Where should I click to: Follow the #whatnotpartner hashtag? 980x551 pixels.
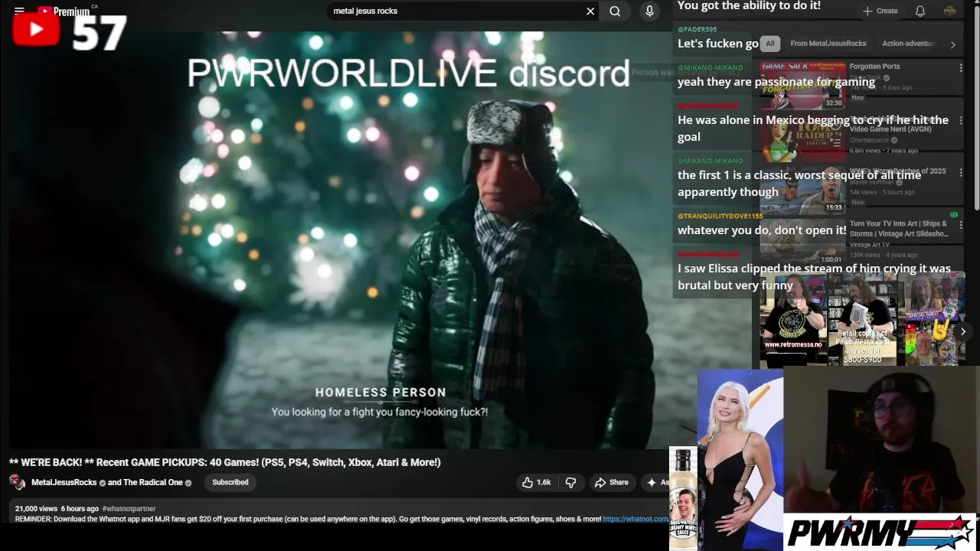point(129,508)
